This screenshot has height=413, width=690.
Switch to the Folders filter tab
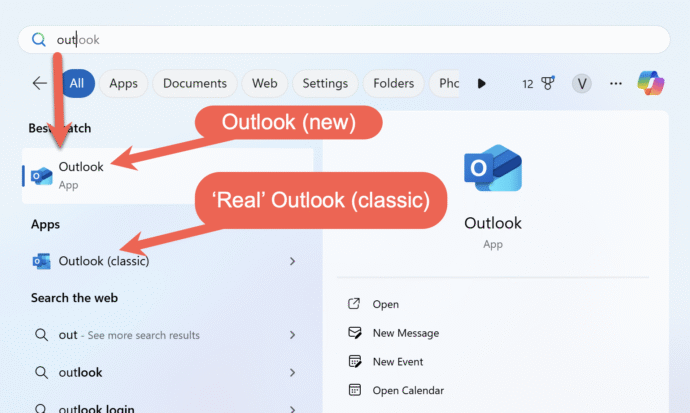(x=393, y=83)
